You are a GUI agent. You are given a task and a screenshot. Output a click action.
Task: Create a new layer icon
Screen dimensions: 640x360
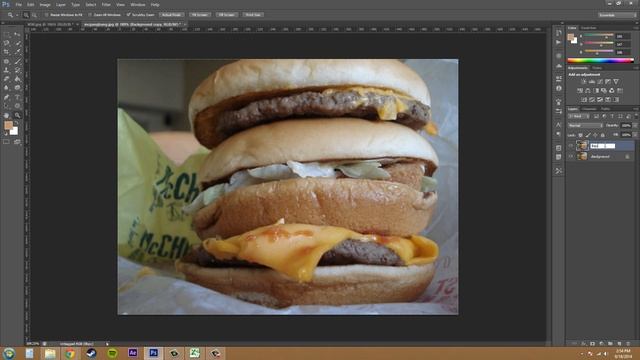pos(619,344)
